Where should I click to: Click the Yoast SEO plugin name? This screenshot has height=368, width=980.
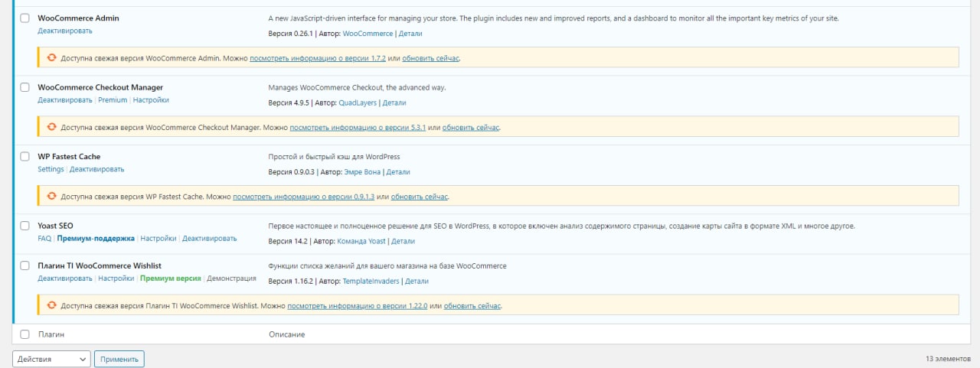pyautogui.click(x=55, y=226)
